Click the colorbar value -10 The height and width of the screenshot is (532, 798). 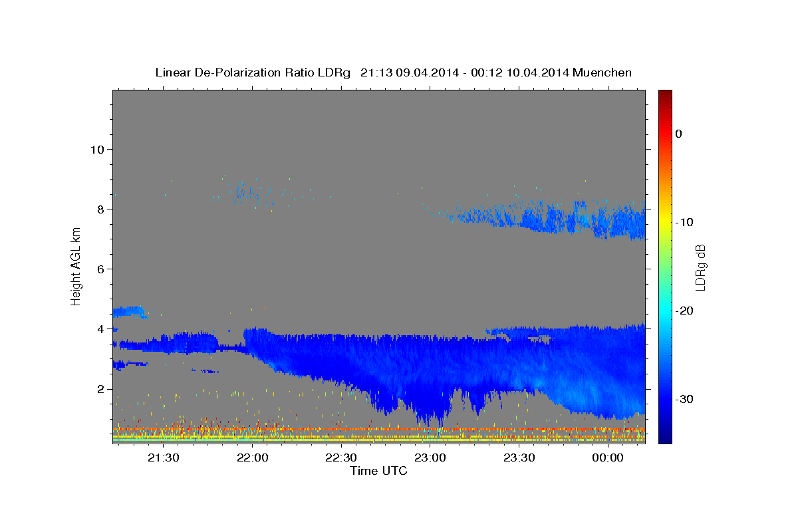(x=684, y=222)
